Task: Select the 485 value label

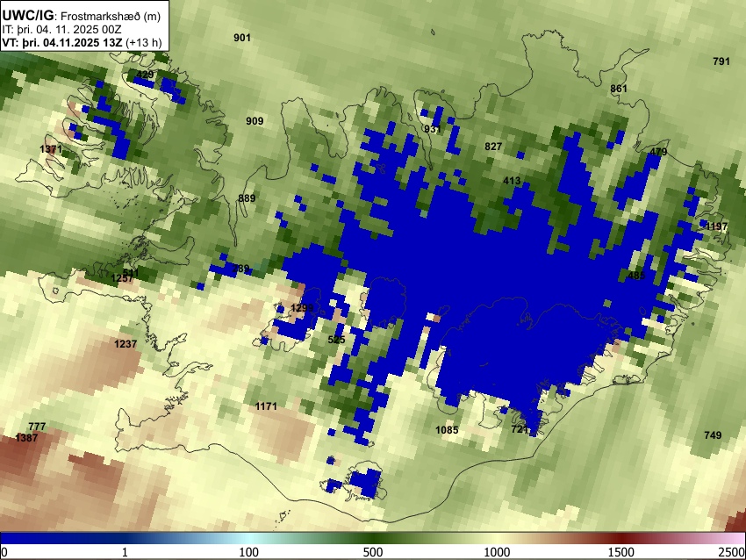Action: click(x=636, y=276)
